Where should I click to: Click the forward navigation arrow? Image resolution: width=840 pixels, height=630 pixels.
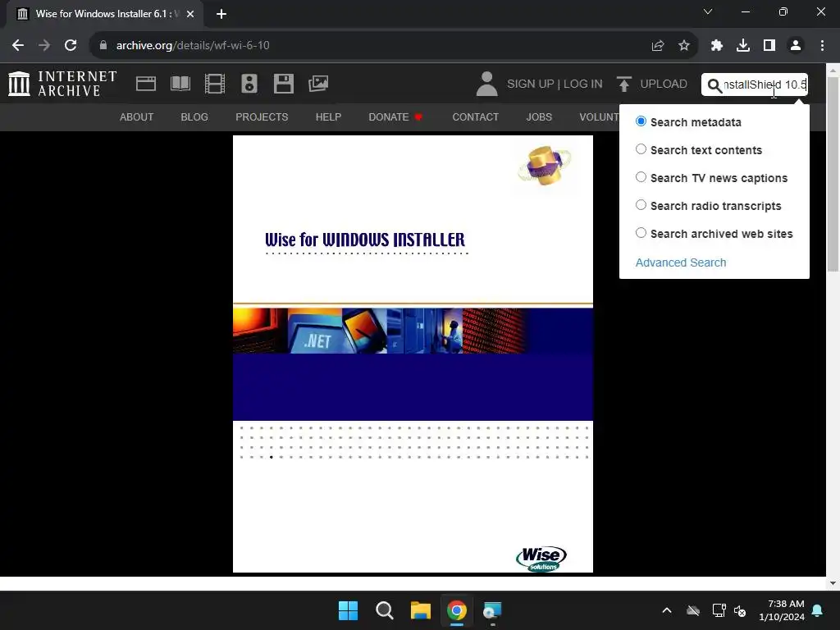click(x=44, y=46)
